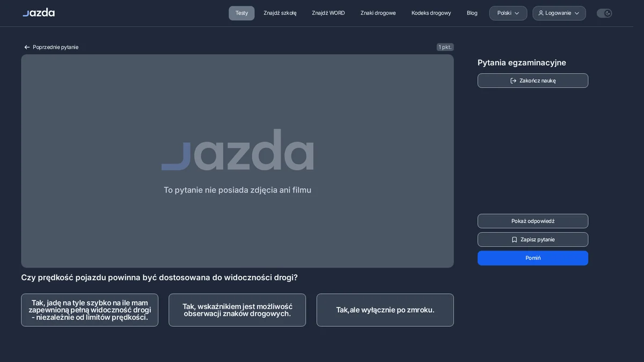Click the Jazda logo in header

39,12
